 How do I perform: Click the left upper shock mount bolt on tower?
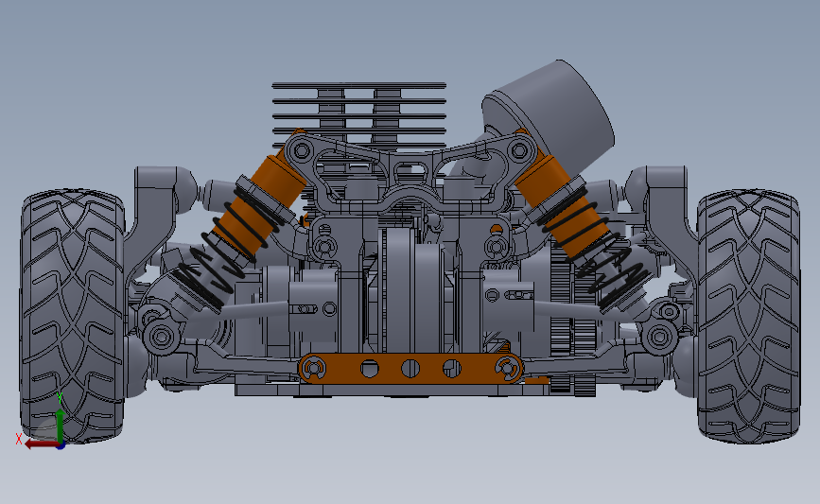tap(302, 151)
